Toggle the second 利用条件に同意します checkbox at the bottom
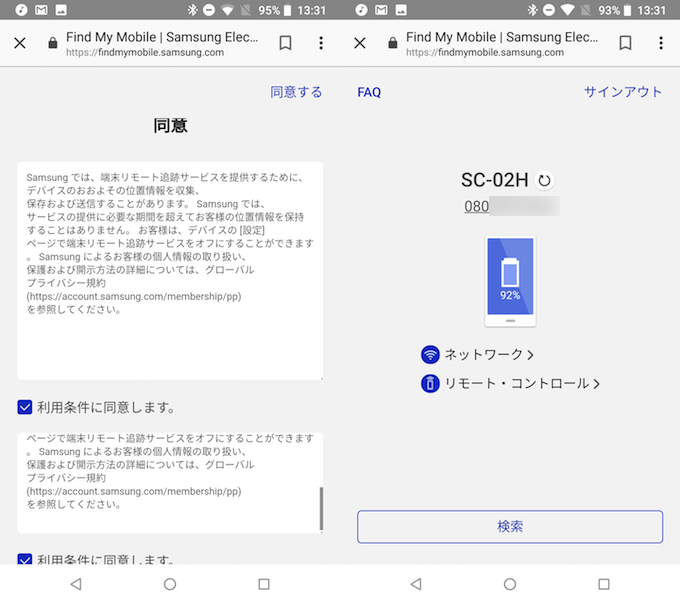Screen dimensions: 680x604 (x=25, y=560)
